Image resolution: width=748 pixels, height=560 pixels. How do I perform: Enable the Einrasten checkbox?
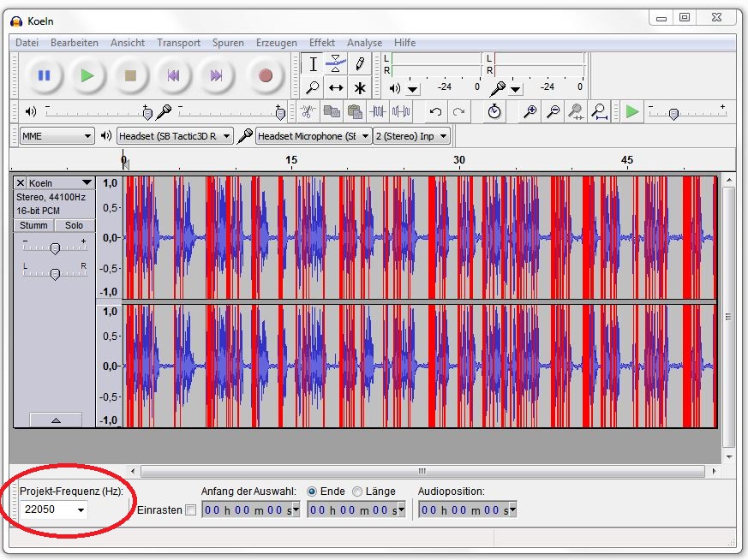[x=190, y=510]
